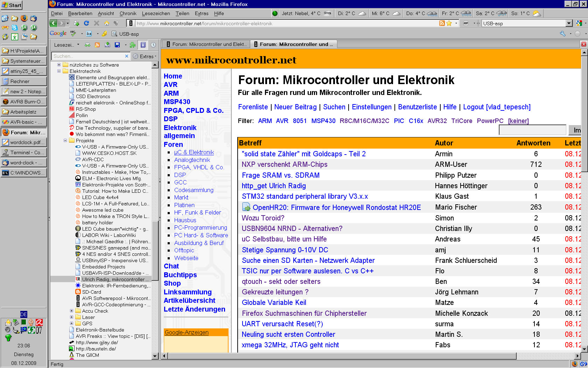Open the search bar history dropdown arrow
Image resolution: width=588 pixels, height=368 pixels.
point(569,23)
